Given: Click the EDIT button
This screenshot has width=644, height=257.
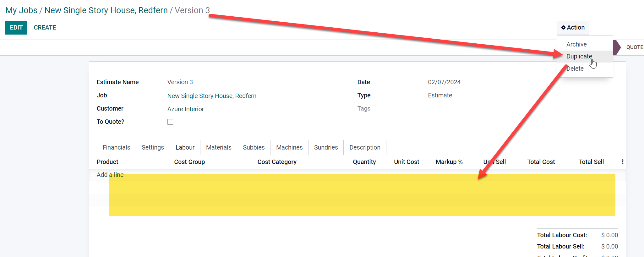Looking at the screenshot, I should [x=16, y=28].
